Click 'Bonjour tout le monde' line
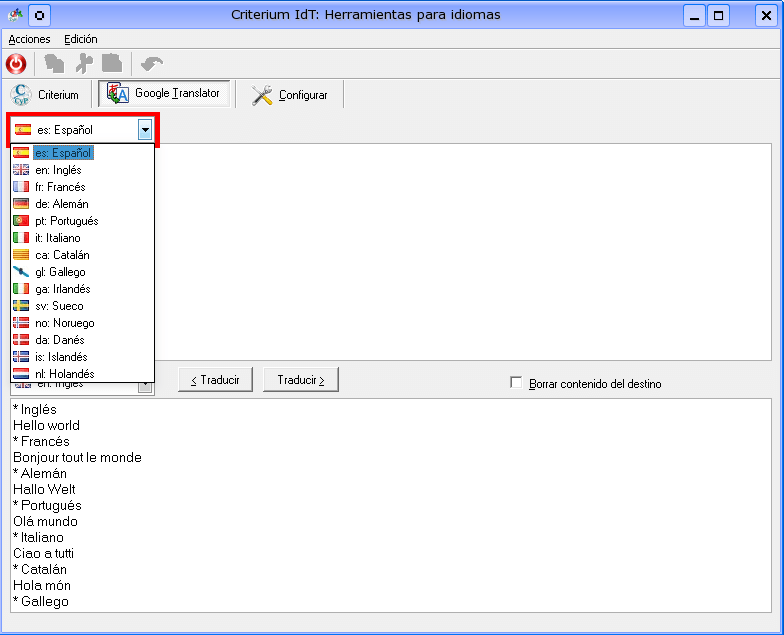 [x=78, y=458]
